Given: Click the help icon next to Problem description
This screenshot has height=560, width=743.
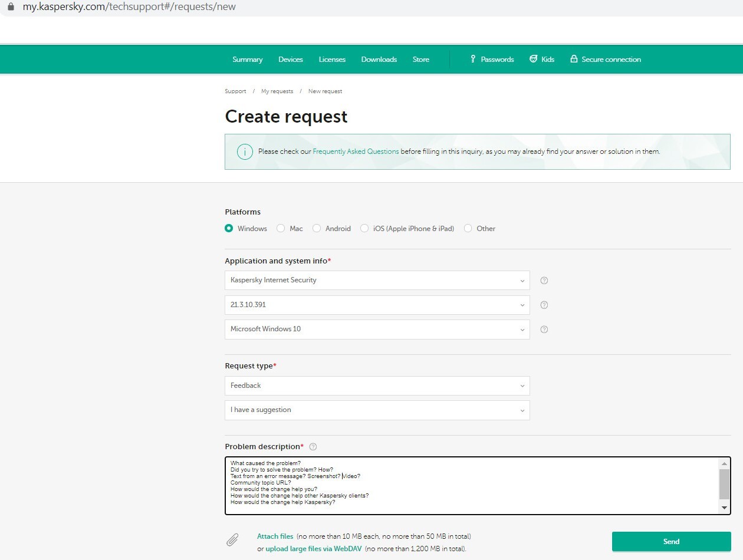Looking at the screenshot, I should pyautogui.click(x=313, y=447).
